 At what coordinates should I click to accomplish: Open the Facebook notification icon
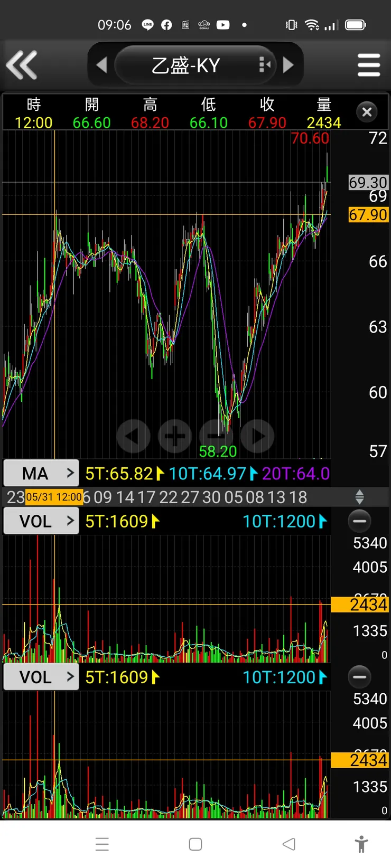pos(166,25)
